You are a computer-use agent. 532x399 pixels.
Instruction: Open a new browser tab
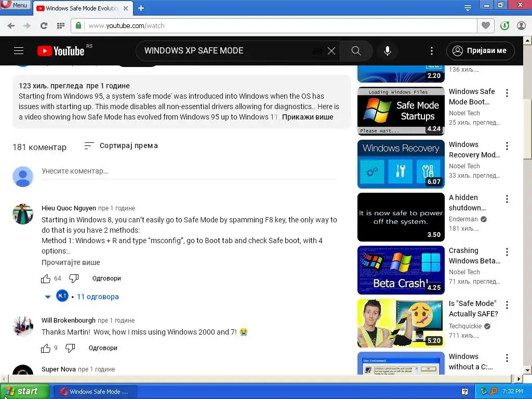[141, 8]
